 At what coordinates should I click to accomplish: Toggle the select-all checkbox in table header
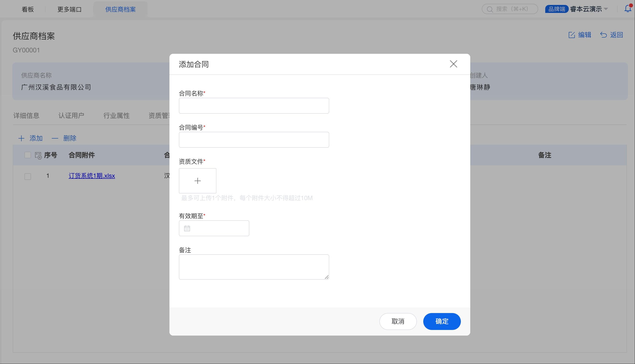(28, 155)
